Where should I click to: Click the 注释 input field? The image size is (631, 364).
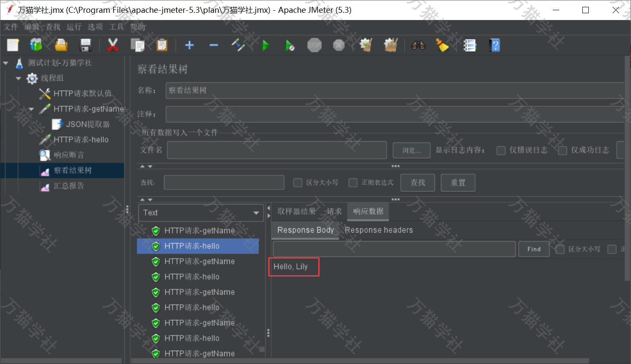[x=395, y=114]
